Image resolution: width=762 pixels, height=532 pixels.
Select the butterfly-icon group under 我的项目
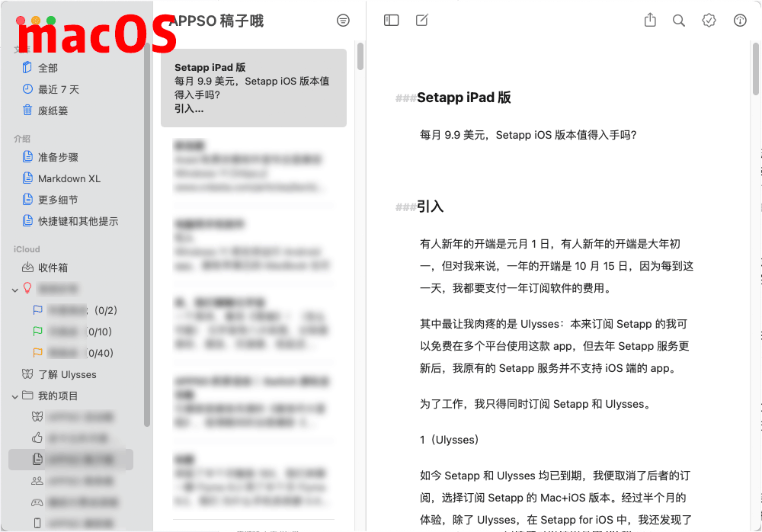73,417
